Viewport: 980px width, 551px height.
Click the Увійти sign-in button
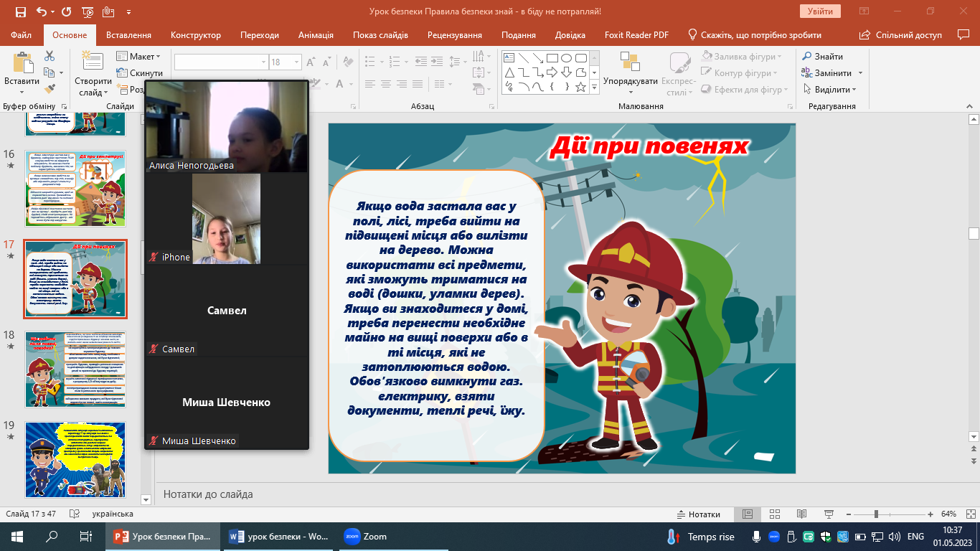click(819, 11)
